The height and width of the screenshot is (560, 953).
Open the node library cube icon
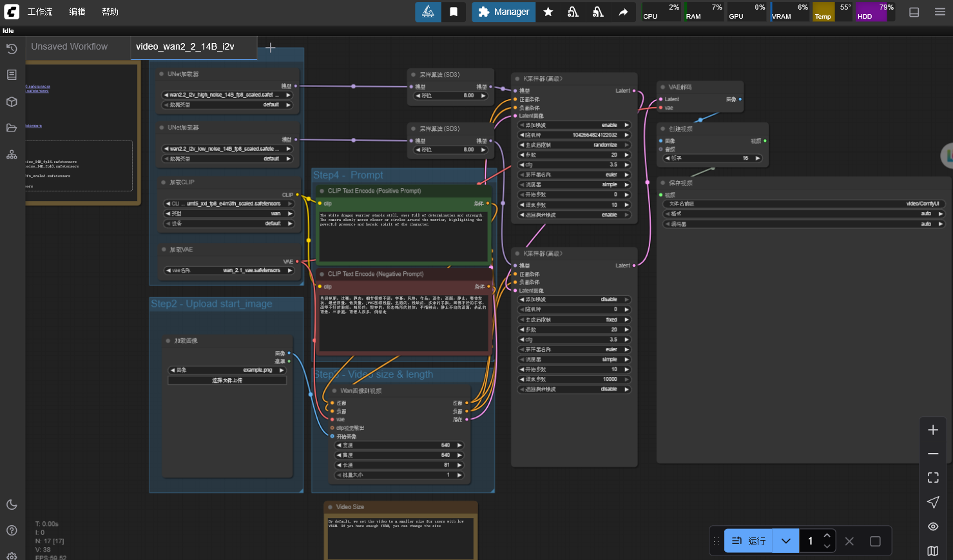point(12,102)
